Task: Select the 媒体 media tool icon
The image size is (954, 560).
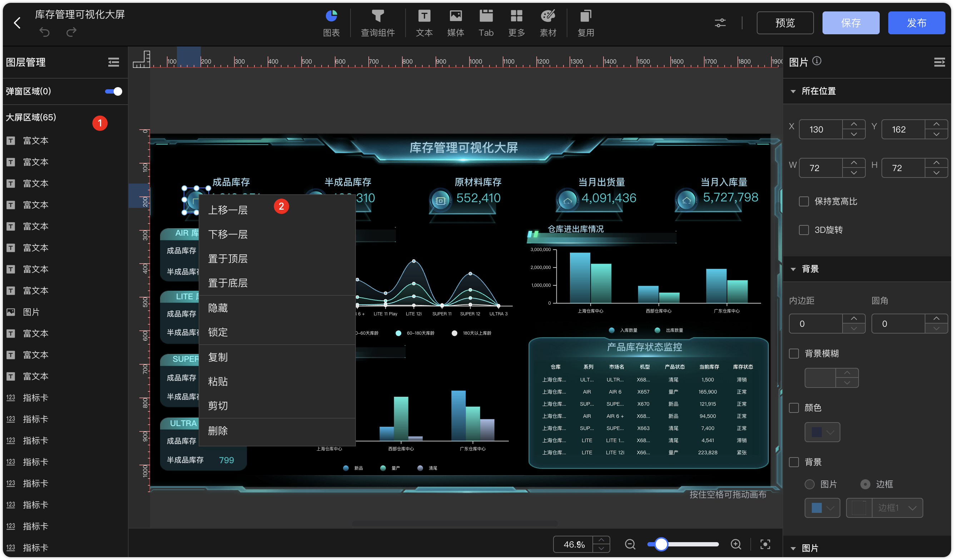Action: (456, 16)
